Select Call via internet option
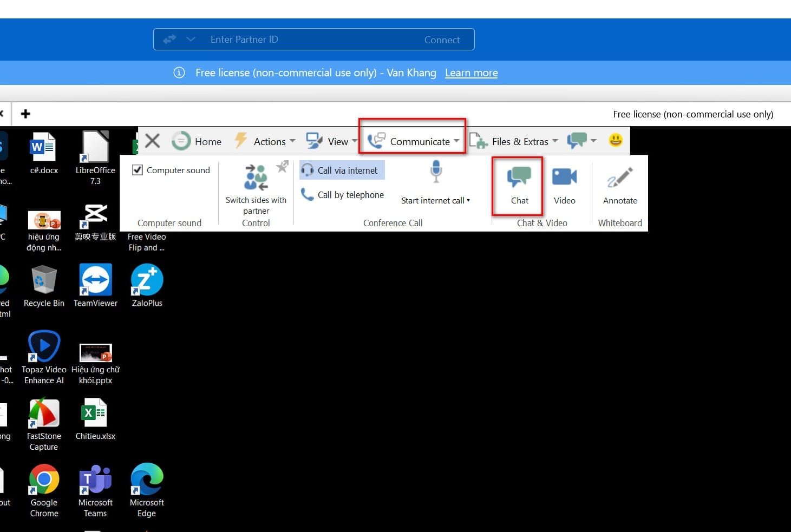791x532 pixels. pos(342,170)
